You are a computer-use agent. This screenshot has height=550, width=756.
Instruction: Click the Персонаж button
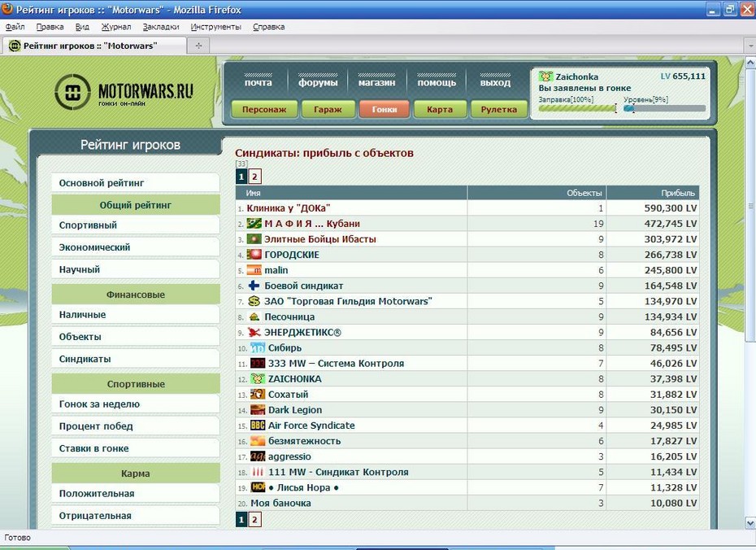pyautogui.click(x=264, y=110)
